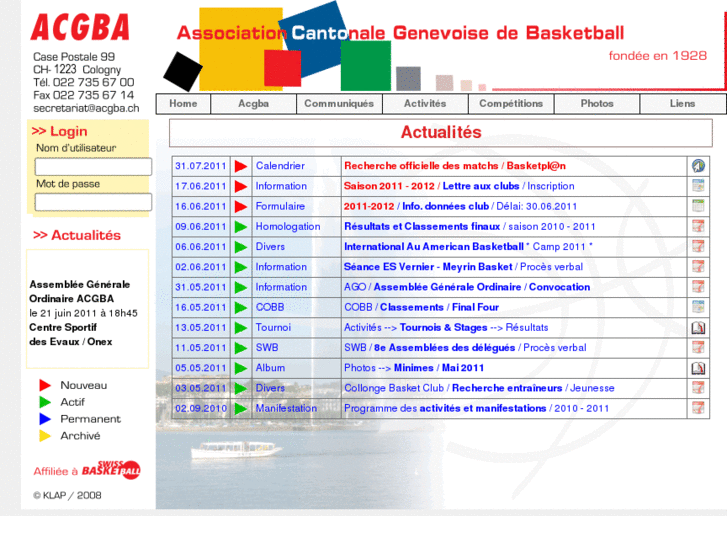Screen dimensions: 727x545
Task: Click red arrow in 31.07.2011 Calendrier row
Action: [x=241, y=166]
